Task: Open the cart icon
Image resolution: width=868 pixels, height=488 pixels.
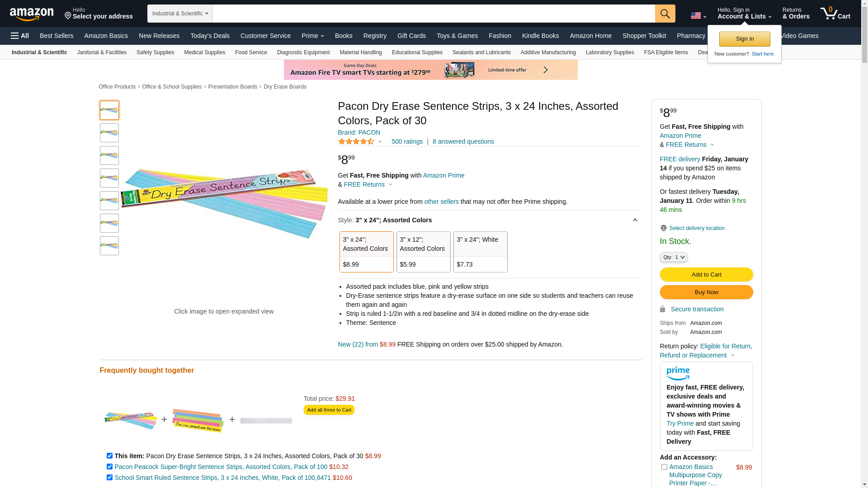Action: [835, 14]
